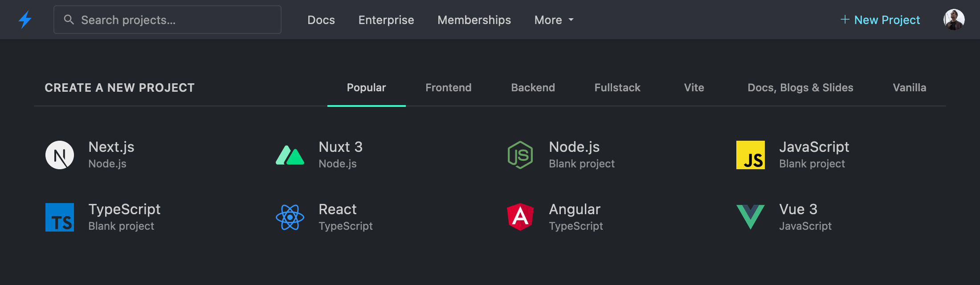
Task: Select the Fullstack tab
Action: tap(617, 88)
